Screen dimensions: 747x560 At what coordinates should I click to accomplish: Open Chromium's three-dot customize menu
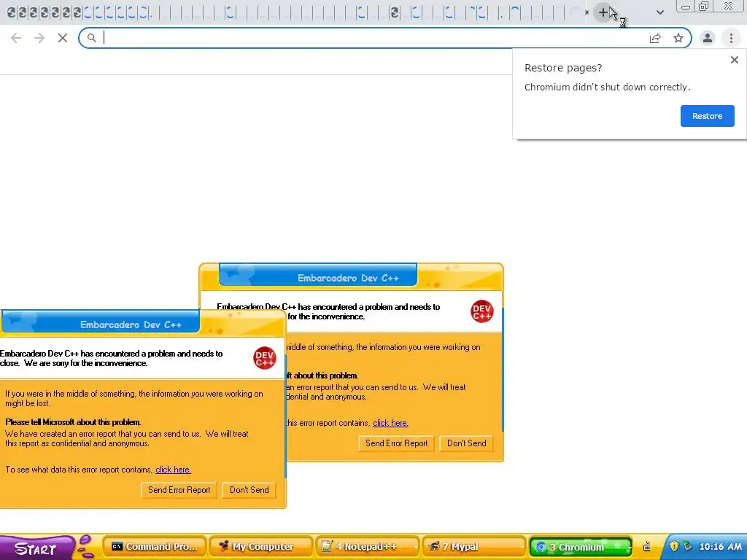pyautogui.click(x=731, y=38)
